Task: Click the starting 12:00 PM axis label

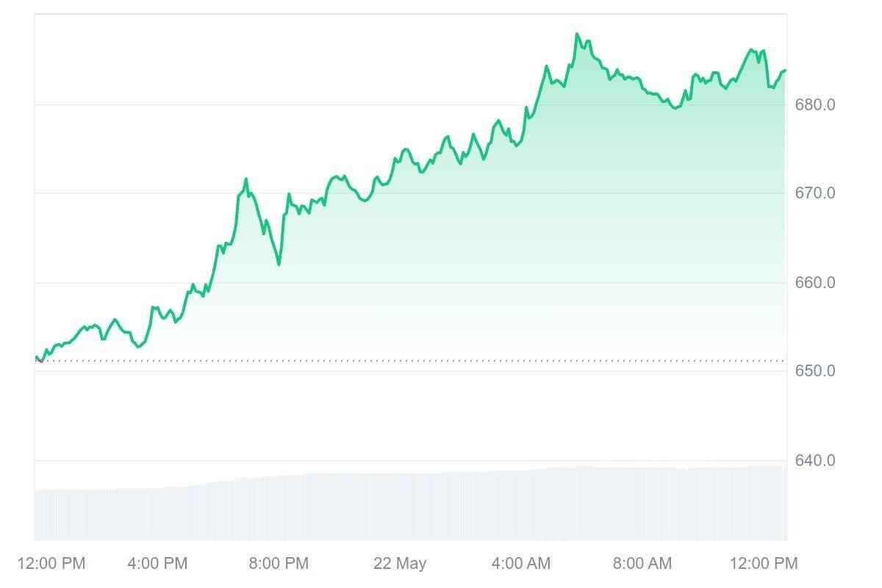Action: (x=51, y=564)
